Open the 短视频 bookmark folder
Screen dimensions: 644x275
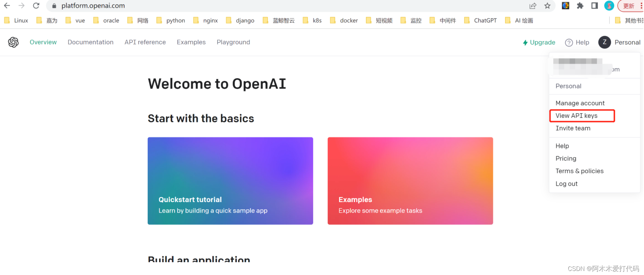(x=379, y=21)
